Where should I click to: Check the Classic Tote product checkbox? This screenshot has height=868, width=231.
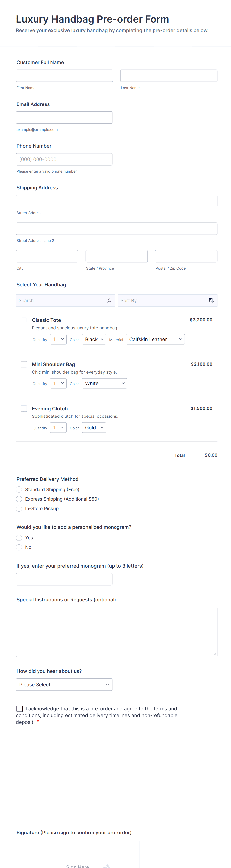click(x=24, y=320)
